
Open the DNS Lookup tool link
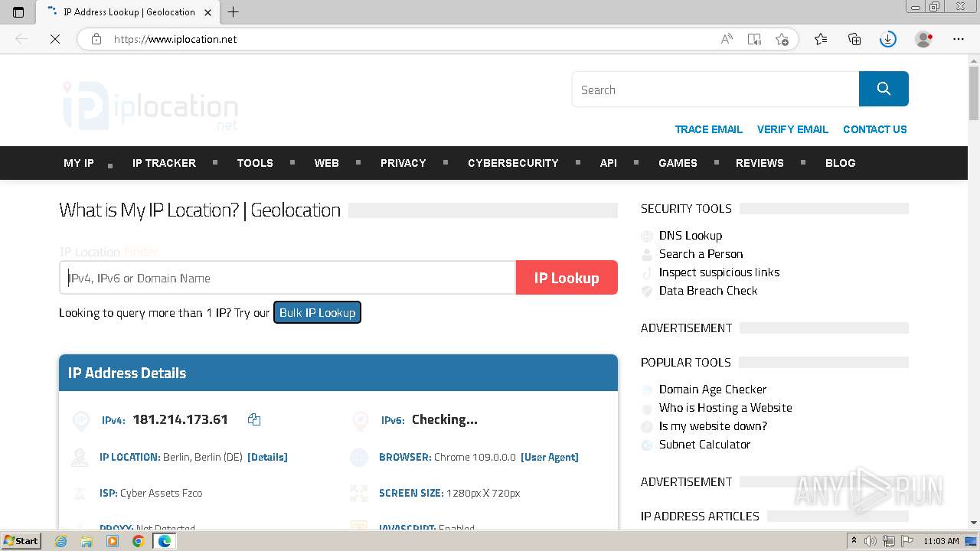click(691, 236)
